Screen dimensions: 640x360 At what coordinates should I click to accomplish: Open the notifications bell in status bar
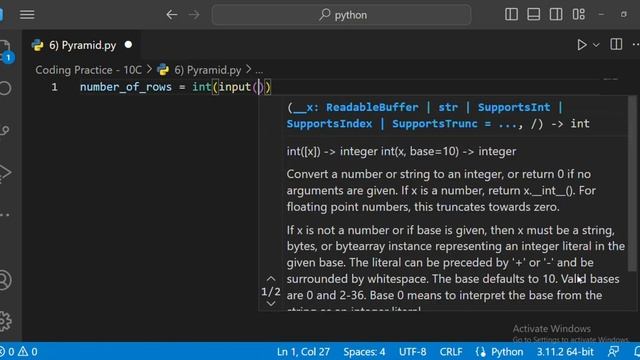(x=636, y=351)
